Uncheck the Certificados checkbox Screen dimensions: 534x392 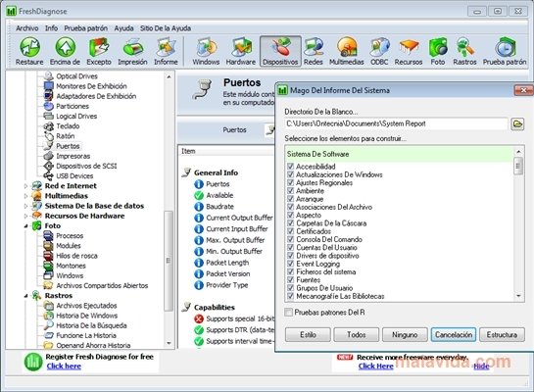pos(290,231)
